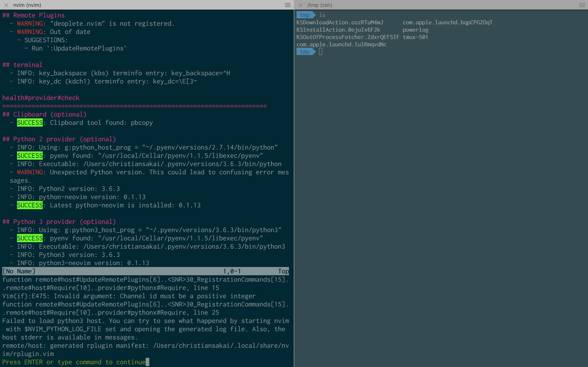Click the Top indicator on the statusline
This screenshot has height=367, width=588.
click(x=283, y=271)
